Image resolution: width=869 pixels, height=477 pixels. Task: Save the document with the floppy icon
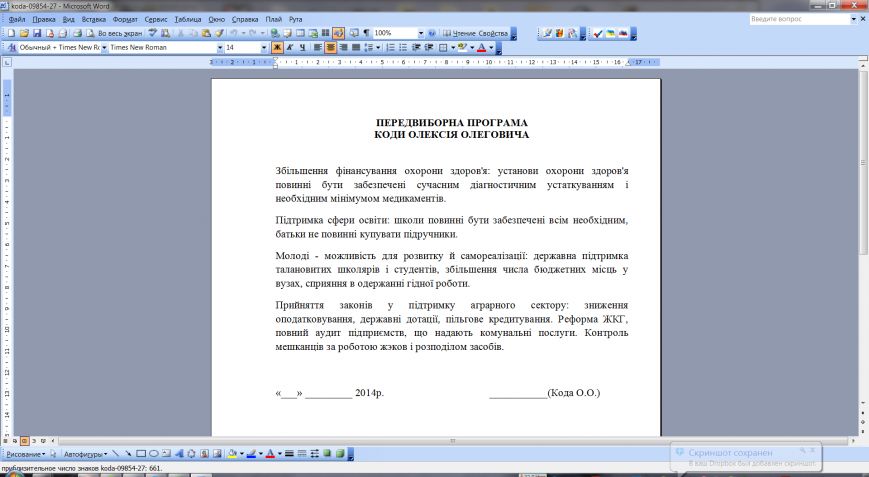pos(37,33)
